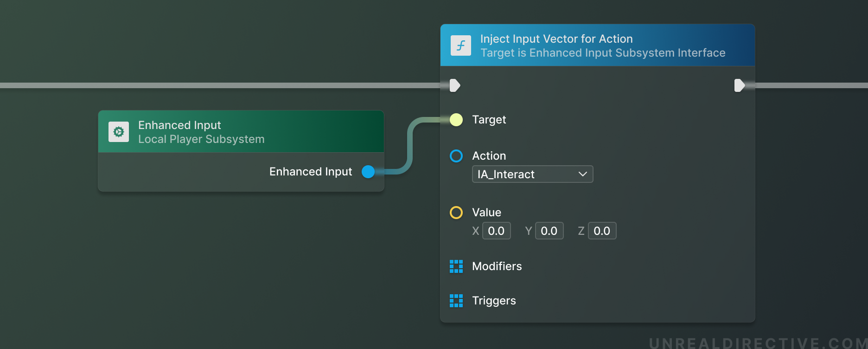The height and width of the screenshot is (349, 868).
Task: Click the gear icon on Enhanced Input node
Action: click(119, 132)
